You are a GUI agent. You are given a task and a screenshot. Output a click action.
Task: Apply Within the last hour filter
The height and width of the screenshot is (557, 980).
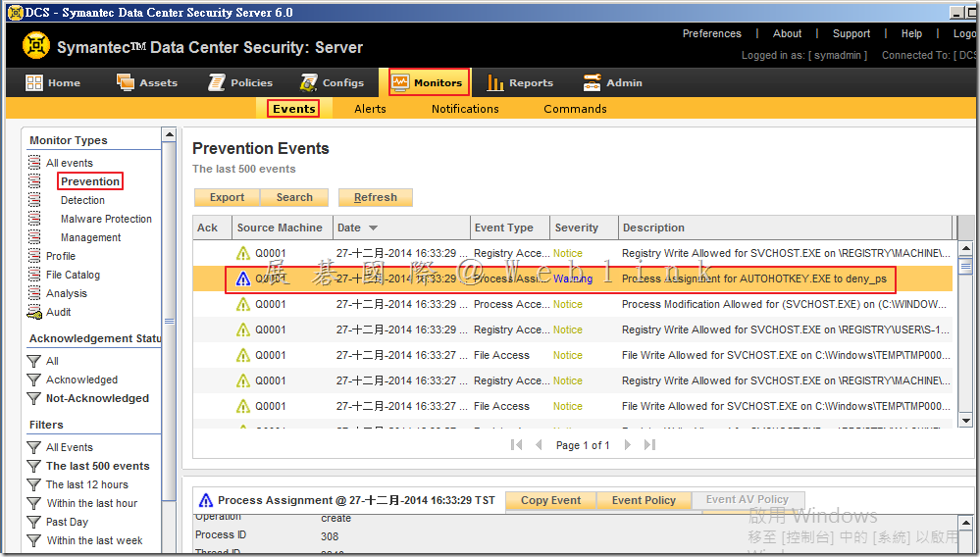(92, 503)
